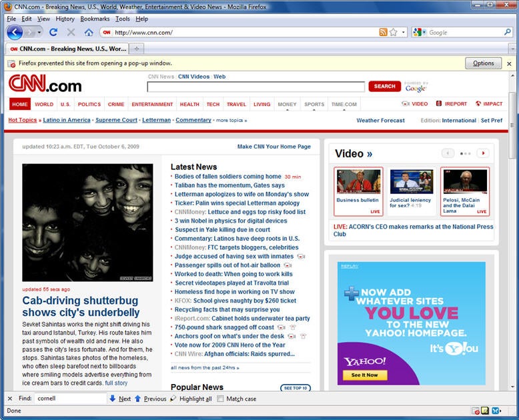This screenshot has height=420, width=519.
Task: Toggle Highlight all in the Find bar
Action: click(x=191, y=399)
